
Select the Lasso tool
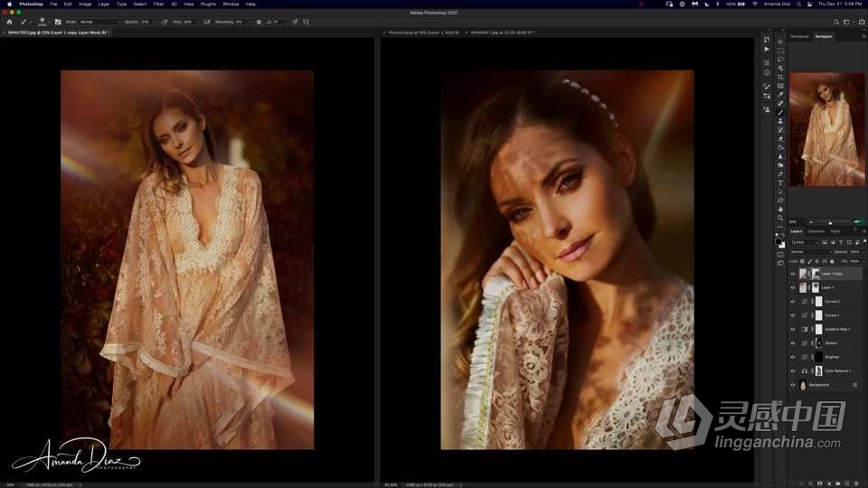pos(780,60)
